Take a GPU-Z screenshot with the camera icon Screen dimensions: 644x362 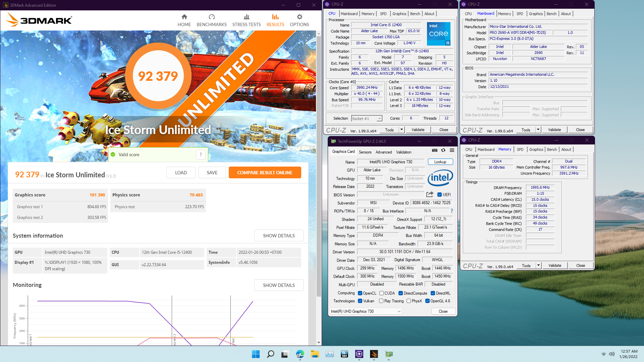(x=435, y=150)
